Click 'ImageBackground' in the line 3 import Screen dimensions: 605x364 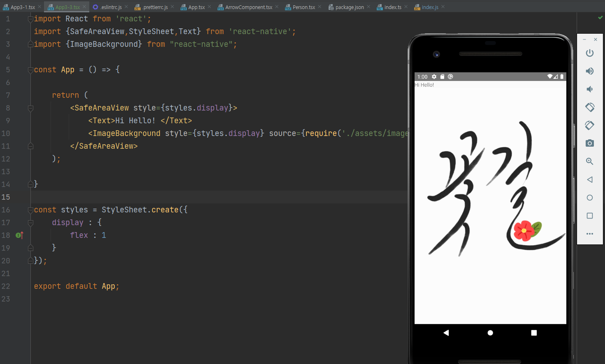pyautogui.click(x=104, y=44)
